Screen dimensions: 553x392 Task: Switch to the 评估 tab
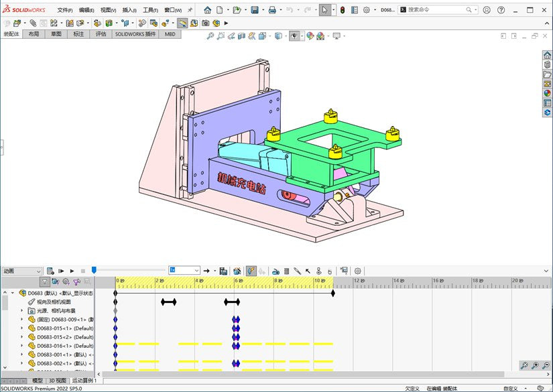101,34
